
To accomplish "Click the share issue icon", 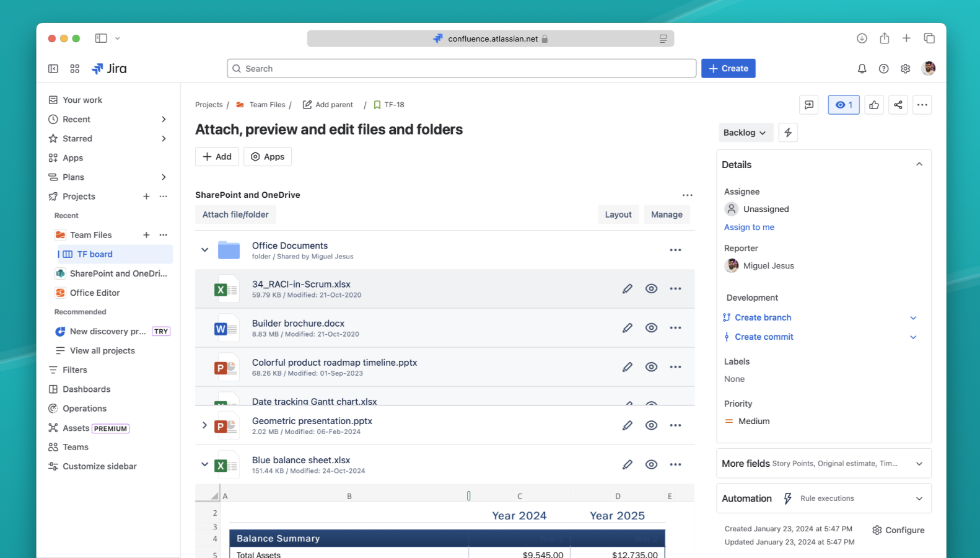I will [x=898, y=105].
